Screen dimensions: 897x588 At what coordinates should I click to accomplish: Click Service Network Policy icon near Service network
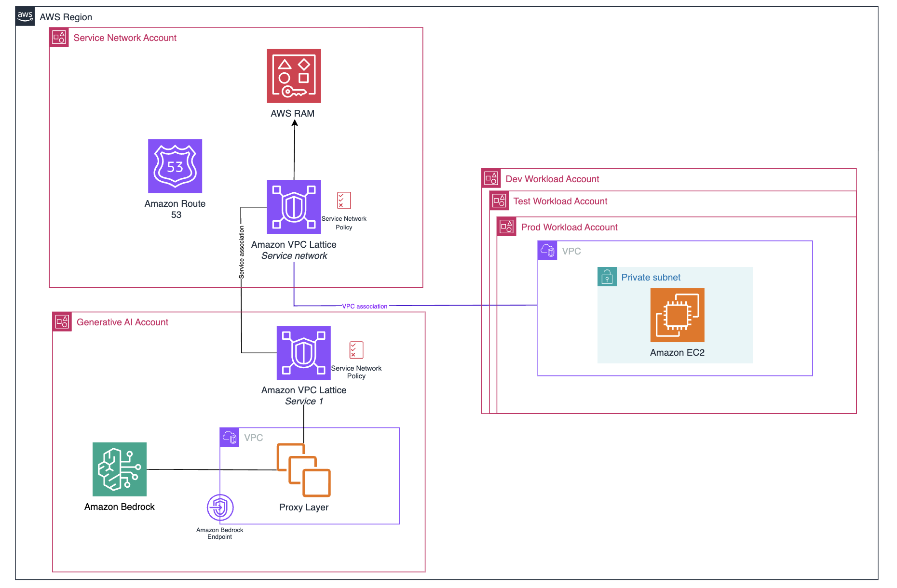(x=344, y=200)
